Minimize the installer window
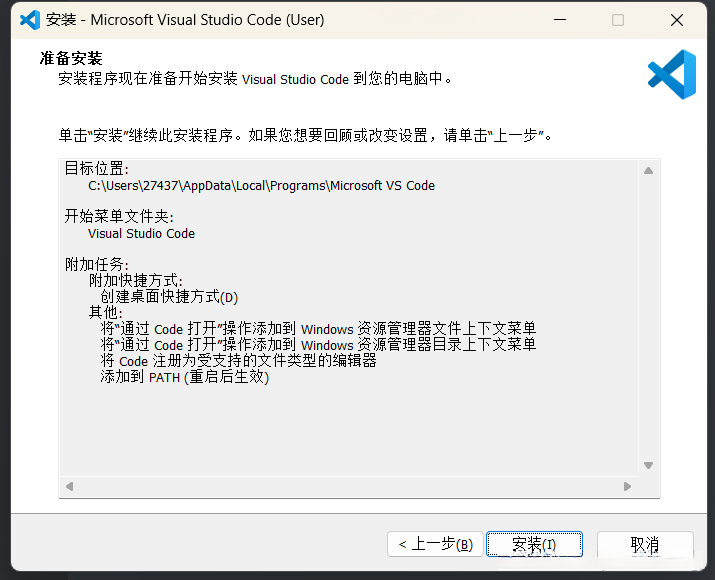 coord(560,20)
